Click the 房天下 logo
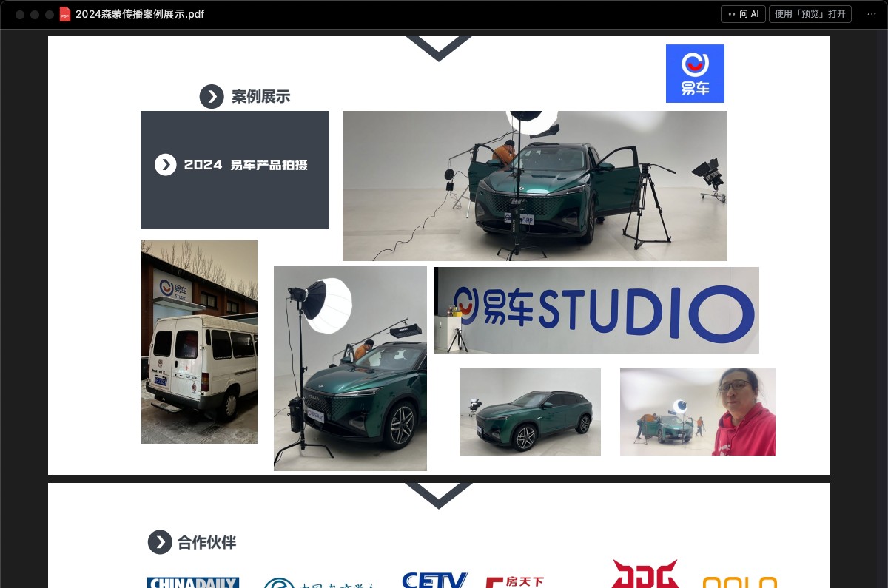Screen dimensions: 888x588 click(515, 582)
